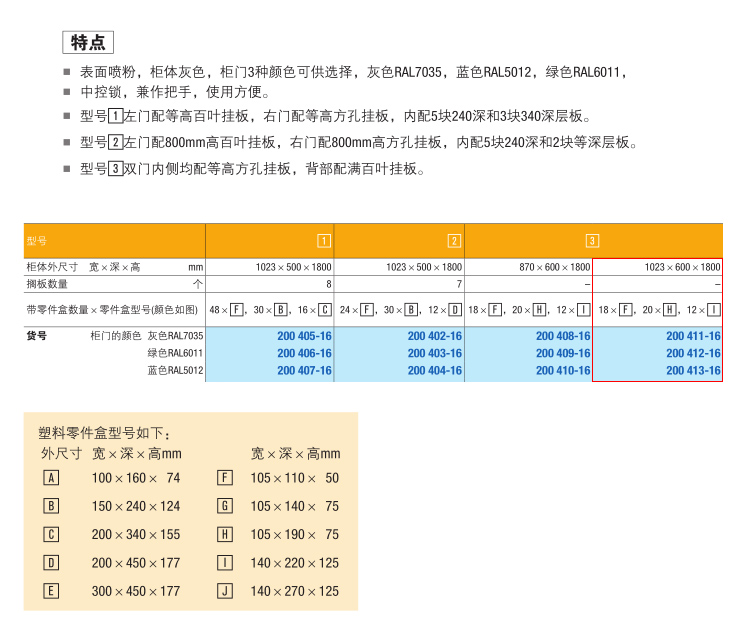Click the 外尺寸 label in the legend
The width and height of the screenshot is (750, 623).
(x=61, y=453)
